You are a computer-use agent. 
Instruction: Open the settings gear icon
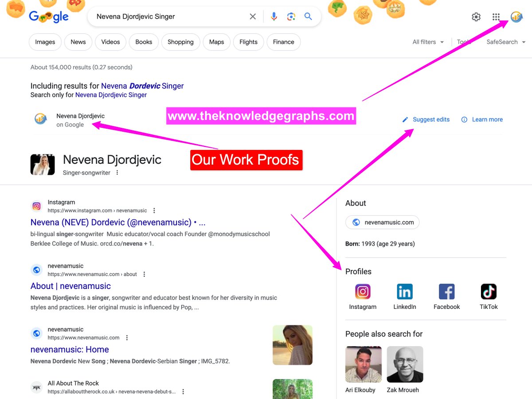pos(476,17)
